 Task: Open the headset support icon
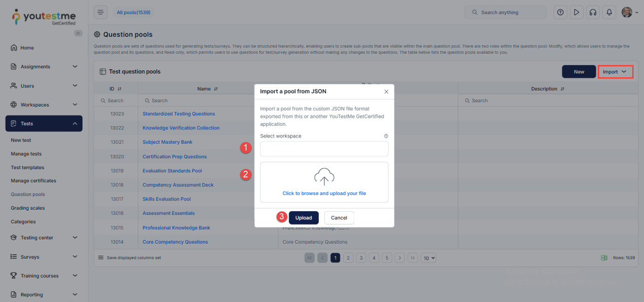click(x=593, y=13)
